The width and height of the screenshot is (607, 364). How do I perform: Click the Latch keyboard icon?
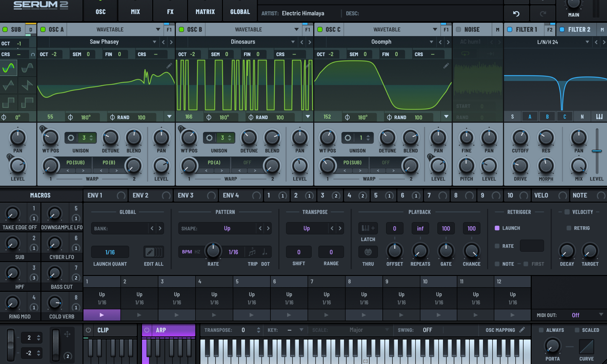(x=368, y=228)
